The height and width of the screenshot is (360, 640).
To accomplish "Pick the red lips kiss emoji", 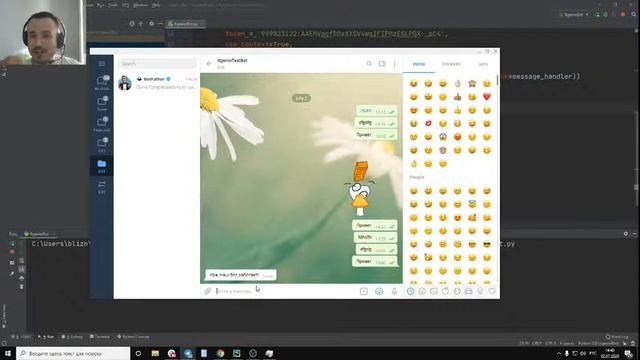I will (428, 123).
